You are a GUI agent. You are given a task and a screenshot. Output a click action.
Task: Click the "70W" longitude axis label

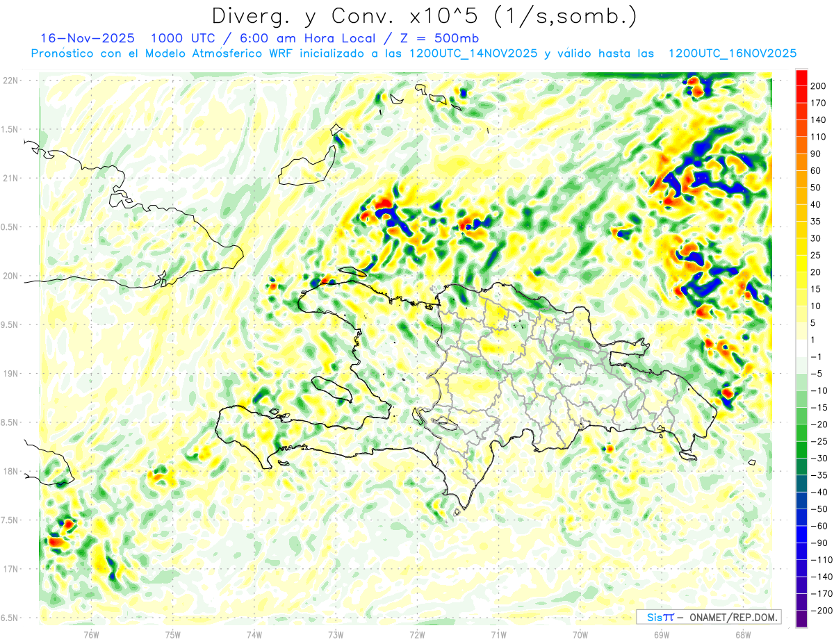click(x=580, y=634)
